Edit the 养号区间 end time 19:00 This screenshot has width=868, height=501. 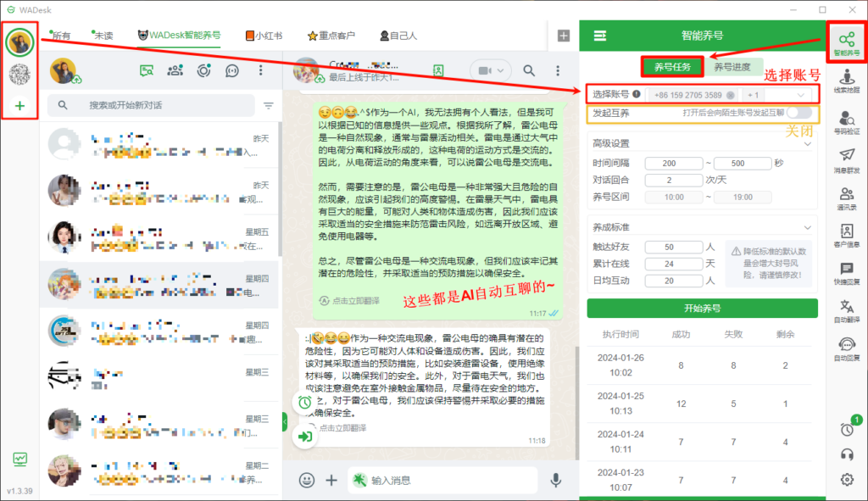pos(743,197)
